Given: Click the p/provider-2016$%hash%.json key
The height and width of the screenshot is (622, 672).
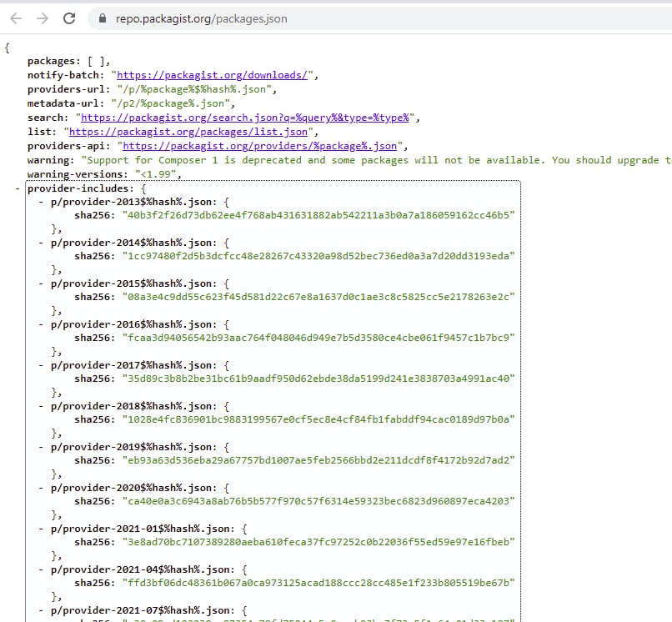Looking at the screenshot, I should coord(134,324).
